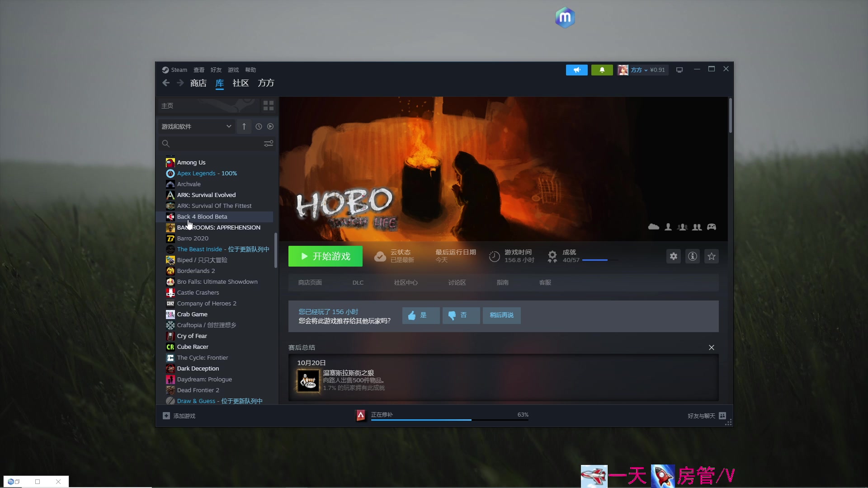
Task: Start the game with green play button
Action: tap(325, 256)
